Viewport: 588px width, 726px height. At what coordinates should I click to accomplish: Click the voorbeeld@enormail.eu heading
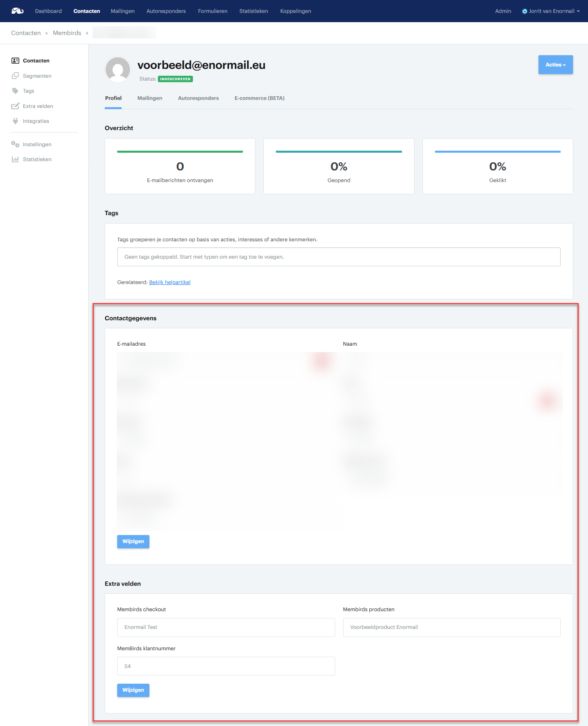pos(201,65)
